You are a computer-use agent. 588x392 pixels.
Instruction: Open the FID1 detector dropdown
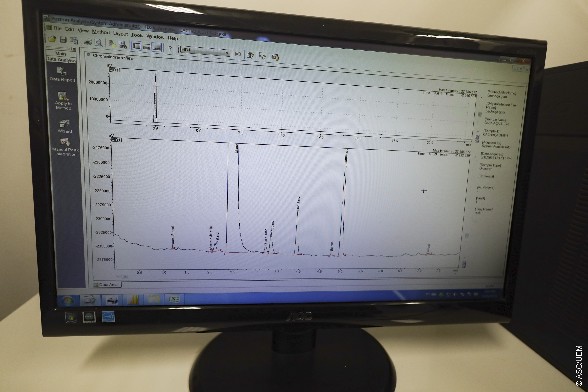tap(227, 53)
